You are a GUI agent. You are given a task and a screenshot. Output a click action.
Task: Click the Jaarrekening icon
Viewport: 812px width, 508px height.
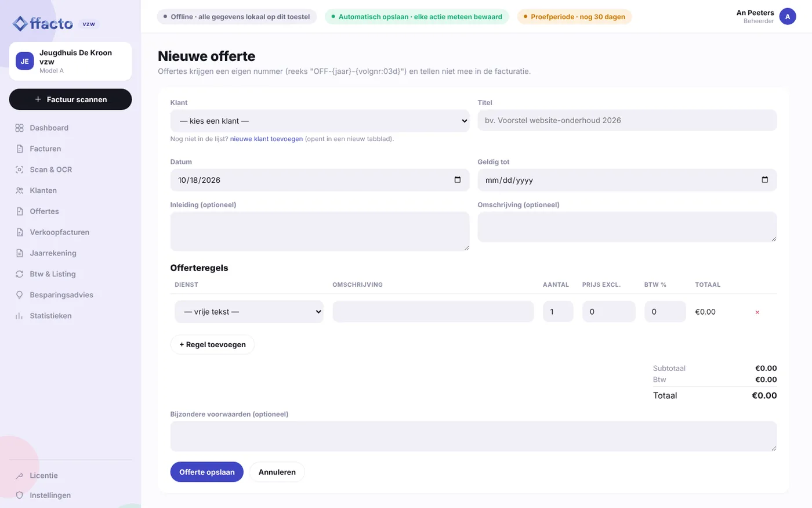tap(19, 253)
